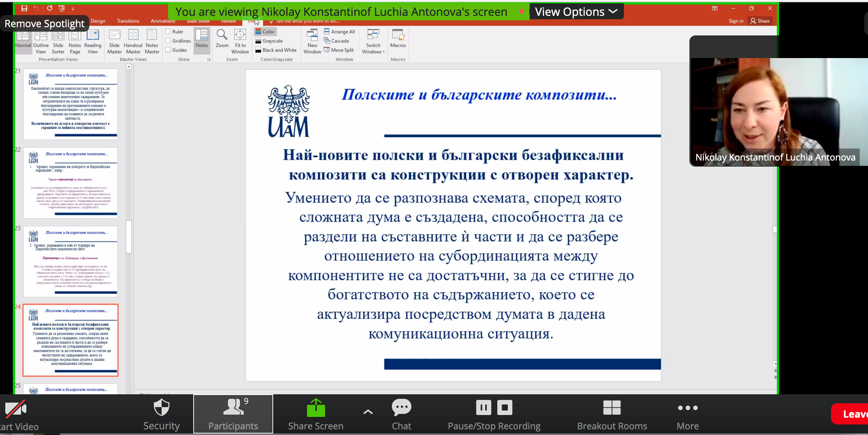Click the Zoom magnifier icon

tap(222, 35)
